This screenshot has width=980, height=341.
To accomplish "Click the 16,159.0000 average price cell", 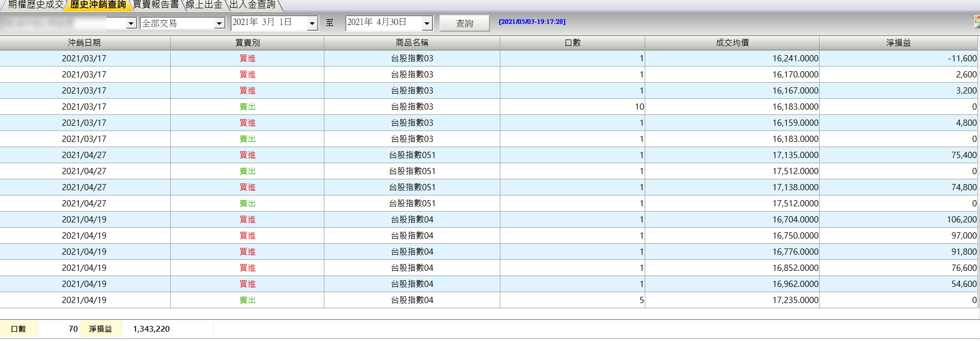I will [732, 123].
